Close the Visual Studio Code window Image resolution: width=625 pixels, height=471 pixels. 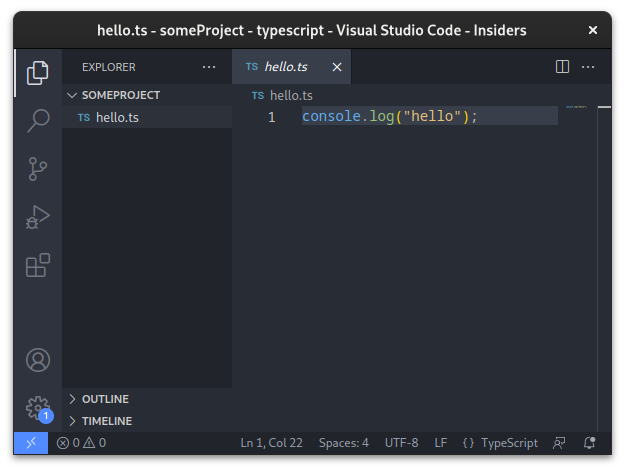click(x=593, y=30)
